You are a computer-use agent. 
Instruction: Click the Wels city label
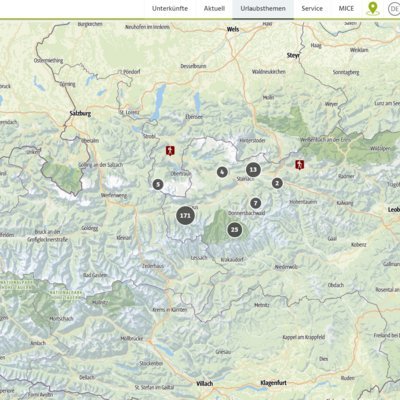(233, 29)
